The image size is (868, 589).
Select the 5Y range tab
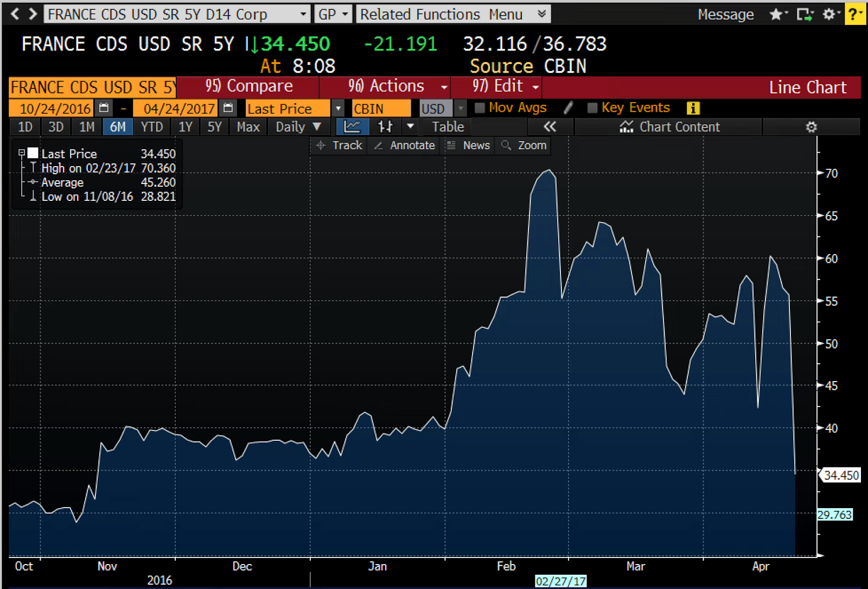[215, 126]
